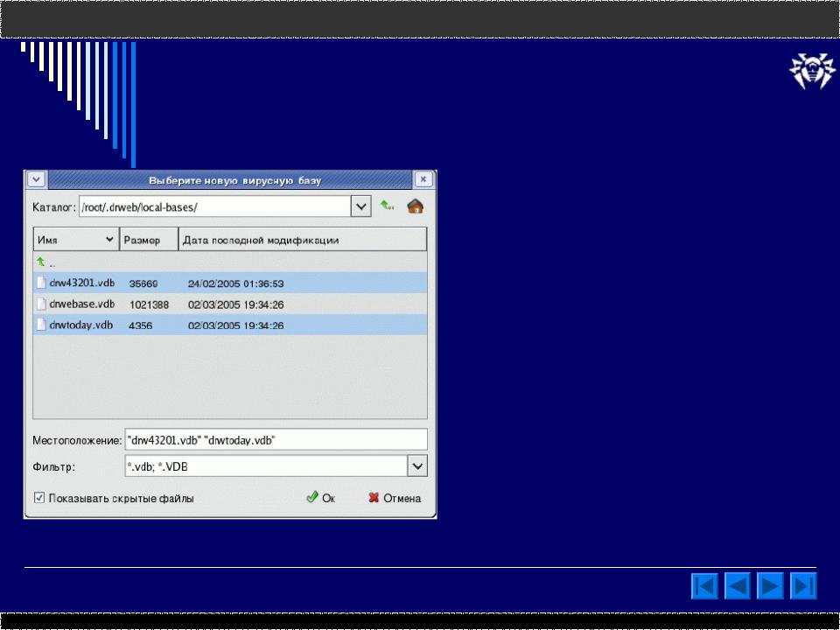Click the drwebase.vdb file icon
The height and width of the screenshot is (630, 840).
[41, 304]
